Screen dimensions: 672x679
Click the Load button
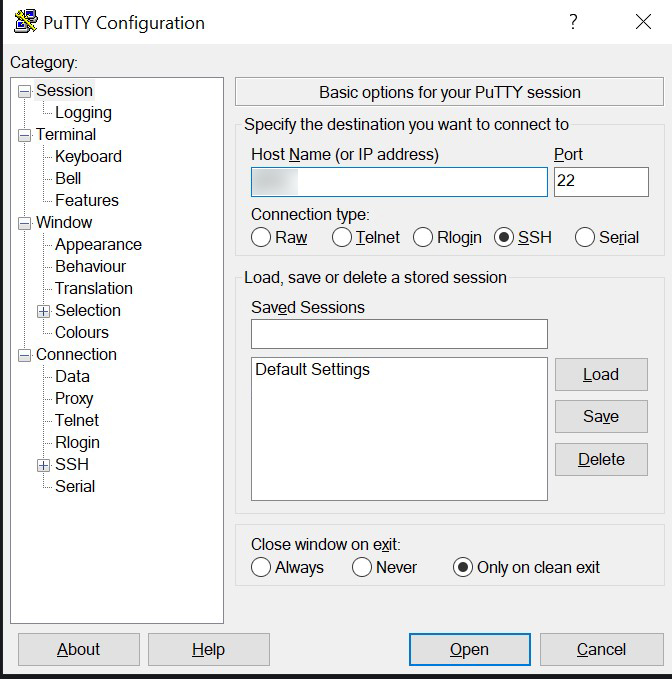pyautogui.click(x=601, y=375)
